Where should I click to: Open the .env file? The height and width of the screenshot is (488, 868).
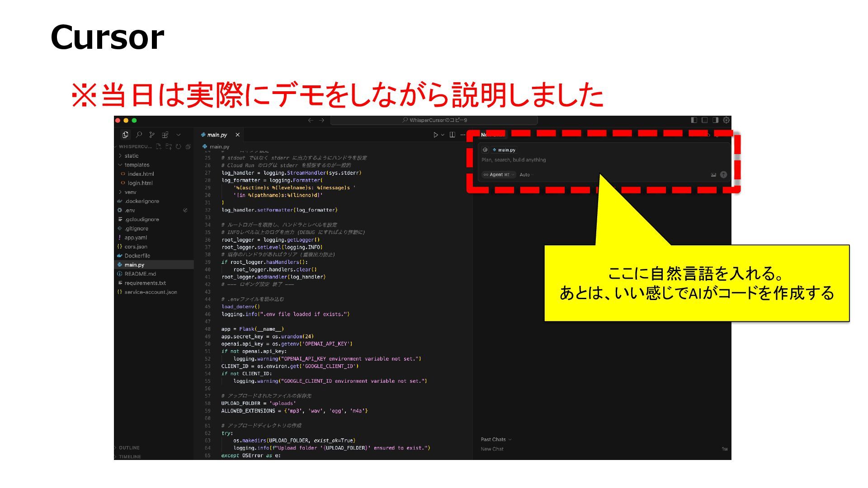[x=154, y=210]
